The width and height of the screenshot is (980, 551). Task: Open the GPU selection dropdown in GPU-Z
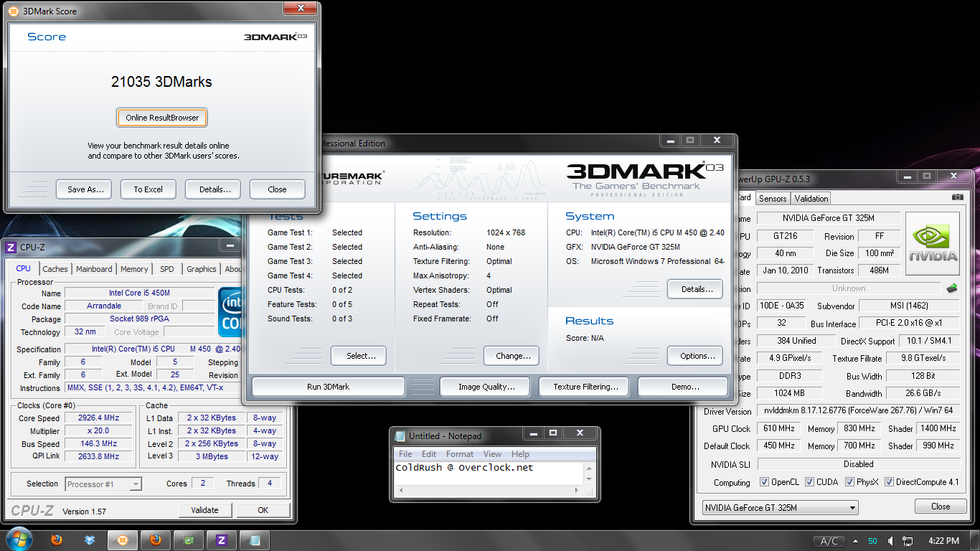tap(780, 508)
